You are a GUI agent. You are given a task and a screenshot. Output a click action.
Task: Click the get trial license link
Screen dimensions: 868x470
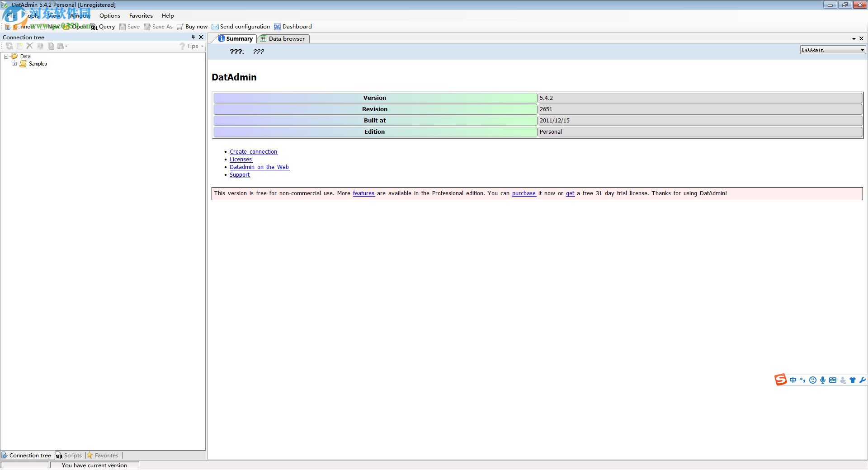[x=570, y=193]
